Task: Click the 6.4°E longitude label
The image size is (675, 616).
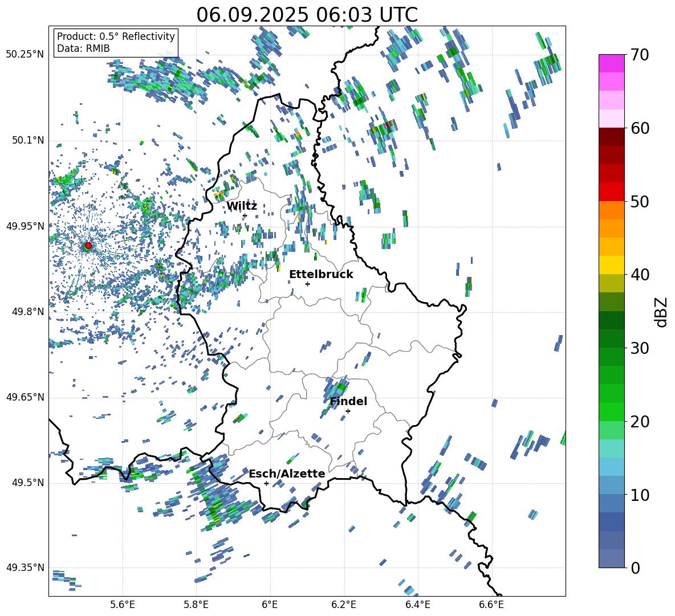Action: [x=417, y=605]
